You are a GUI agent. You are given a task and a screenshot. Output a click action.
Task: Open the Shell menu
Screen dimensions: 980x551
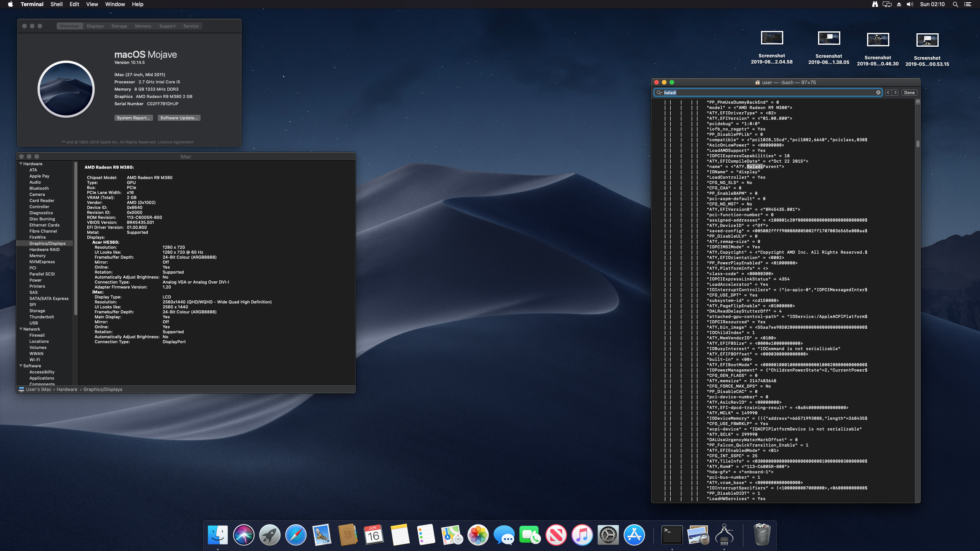56,4
